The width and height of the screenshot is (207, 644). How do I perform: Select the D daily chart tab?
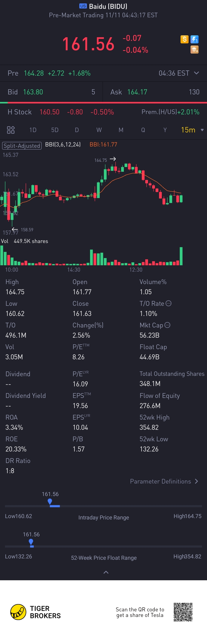point(77,130)
